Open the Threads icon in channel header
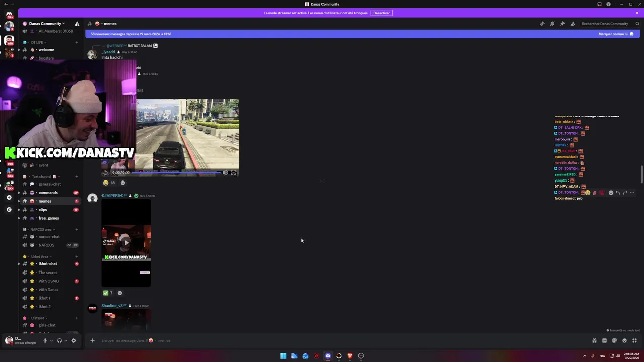The image size is (644, 362). [542, 24]
